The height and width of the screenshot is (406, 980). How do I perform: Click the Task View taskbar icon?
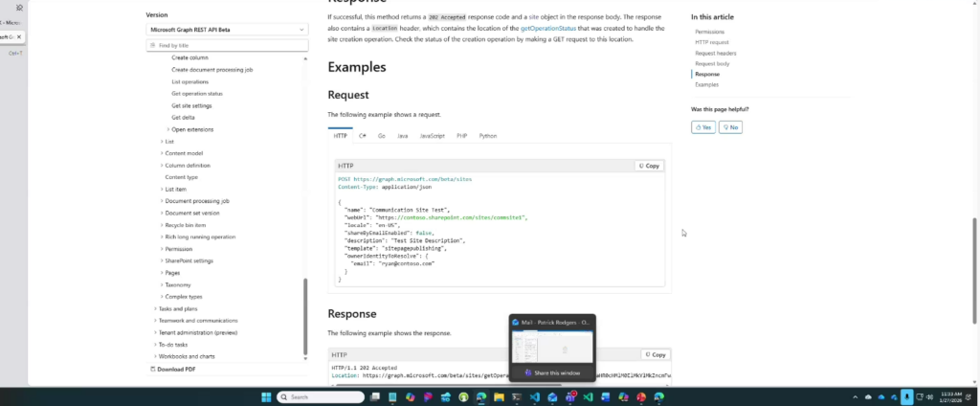pyautogui.click(x=375, y=397)
